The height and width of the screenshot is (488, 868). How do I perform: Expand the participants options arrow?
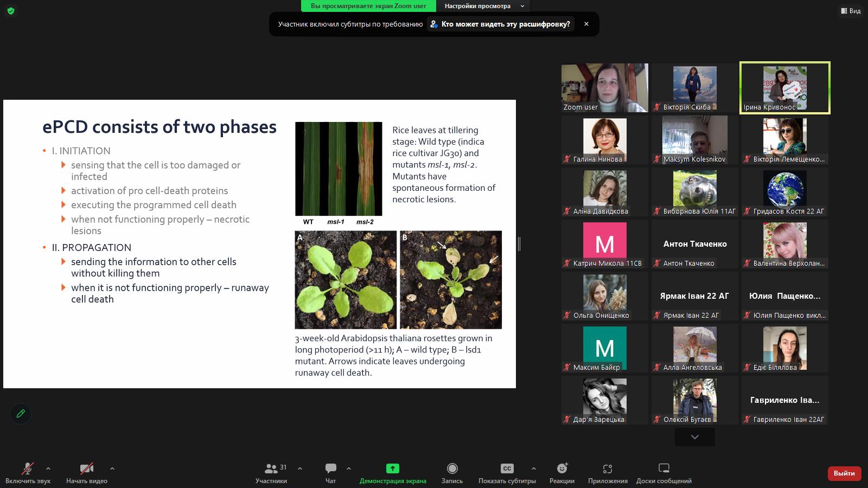coord(300,468)
